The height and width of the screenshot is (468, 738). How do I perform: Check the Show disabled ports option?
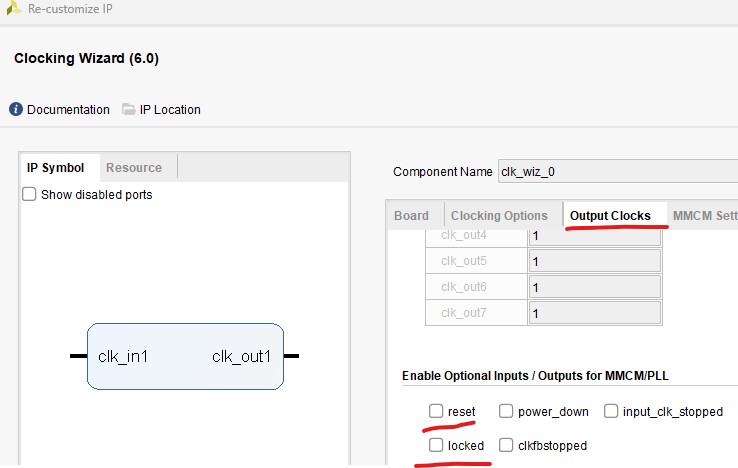[x=30, y=194]
